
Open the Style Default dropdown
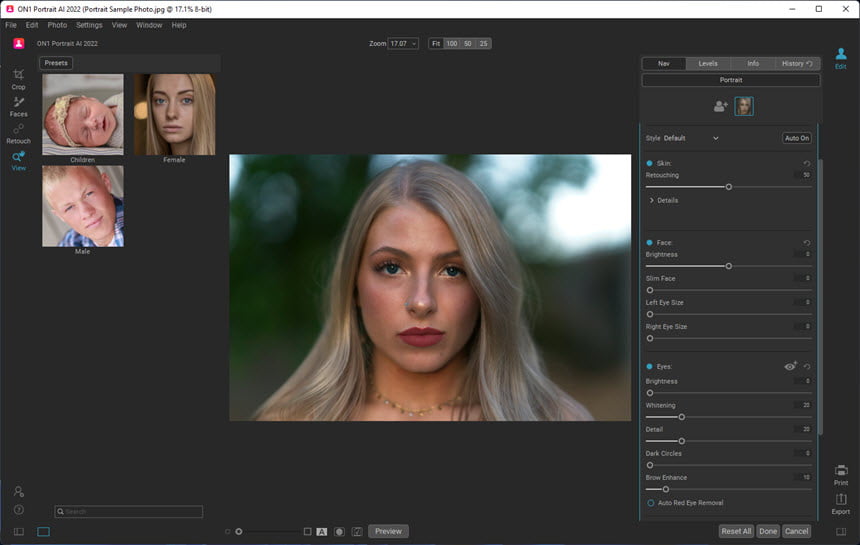691,138
